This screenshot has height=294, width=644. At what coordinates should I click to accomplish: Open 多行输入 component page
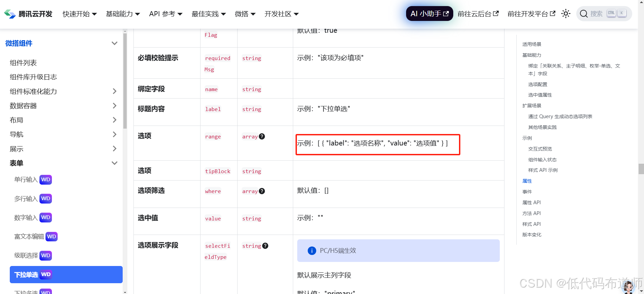tap(26, 198)
